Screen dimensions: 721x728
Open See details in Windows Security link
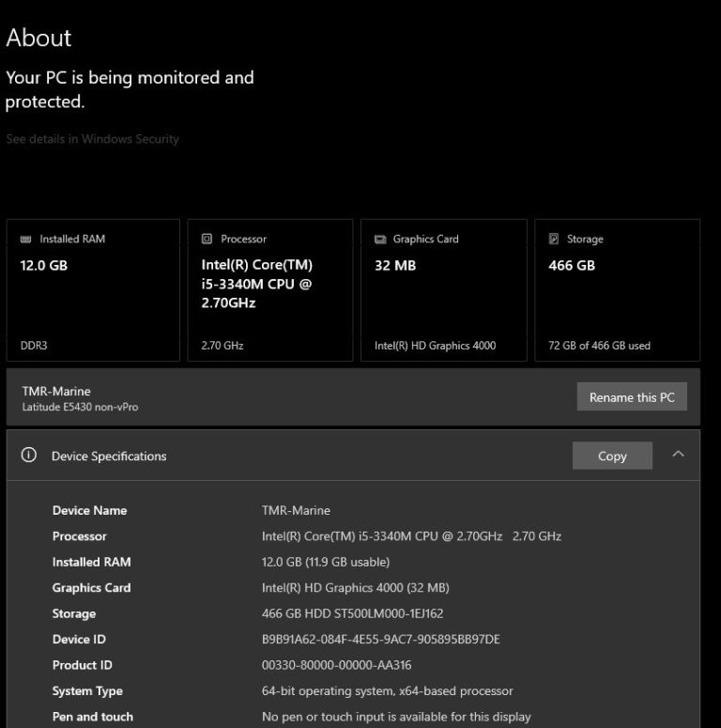pyautogui.click(x=92, y=139)
